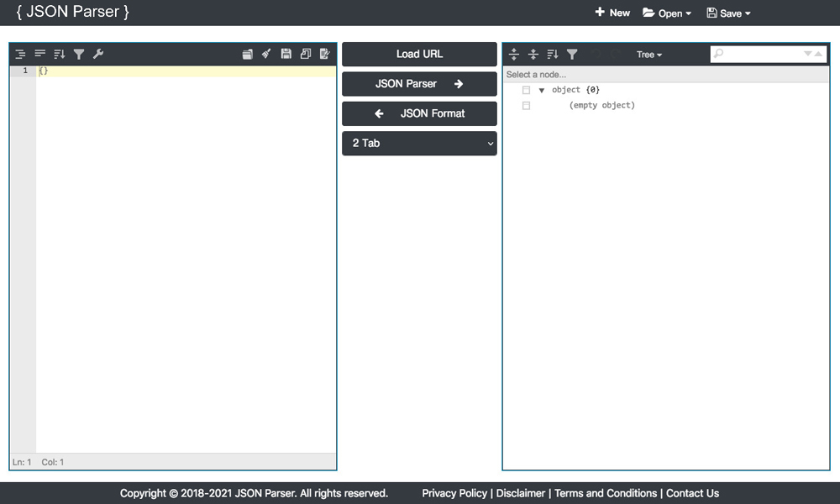Click the filter icon in the left editor toolbar
The height and width of the screenshot is (504, 840).
[79, 55]
